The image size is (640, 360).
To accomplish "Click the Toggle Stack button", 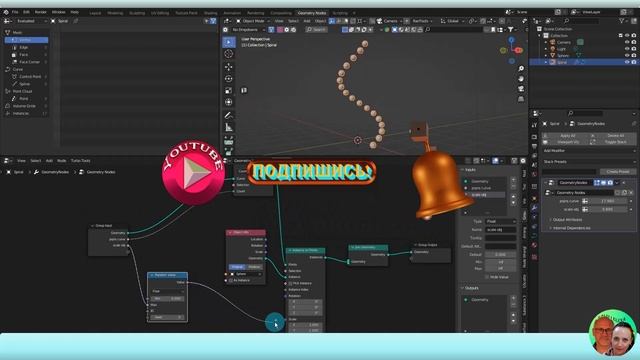I will pyautogui.click(x=613, y=142).
